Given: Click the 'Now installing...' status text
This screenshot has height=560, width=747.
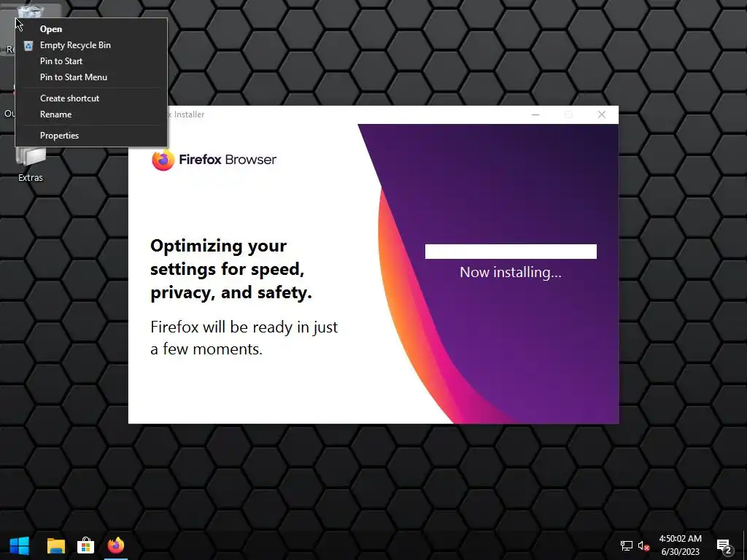Looking at the screenshot, I should [x=511, y=272].
